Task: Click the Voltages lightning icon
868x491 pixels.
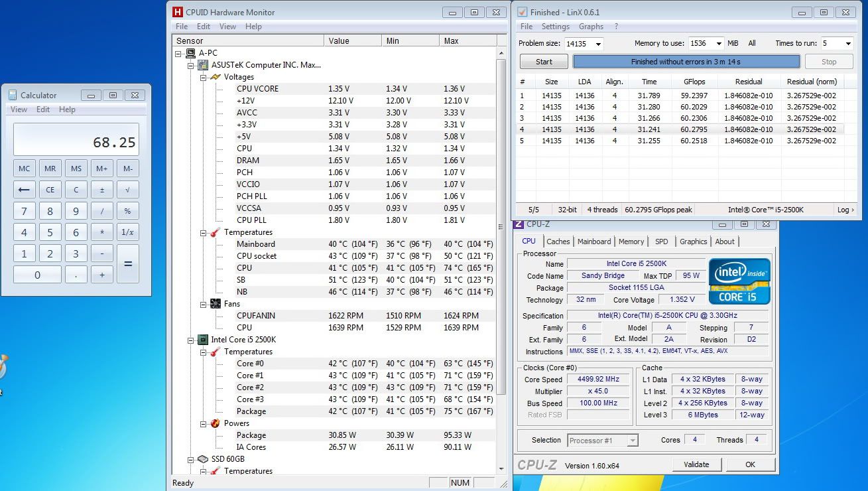Action: [x=216, y=77]
